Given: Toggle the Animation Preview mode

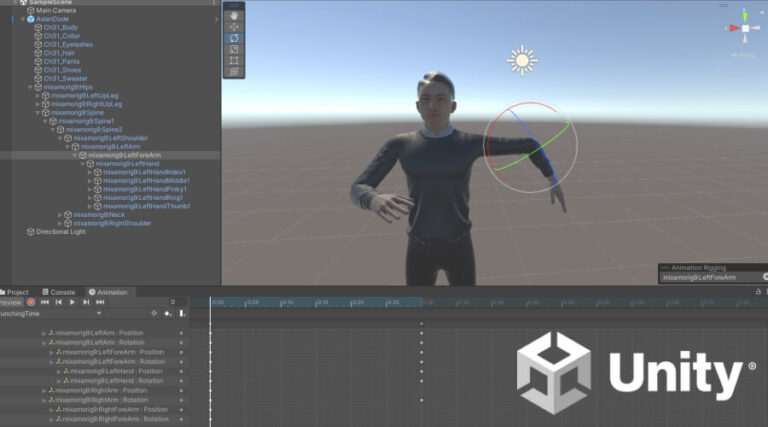Looking at the screenshot, I should point(10,302).
